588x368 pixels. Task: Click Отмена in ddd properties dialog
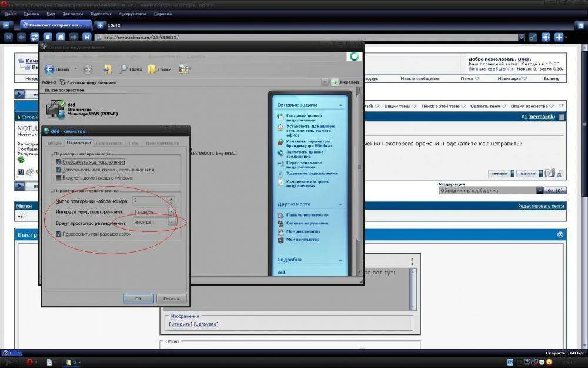click(171, 299)
